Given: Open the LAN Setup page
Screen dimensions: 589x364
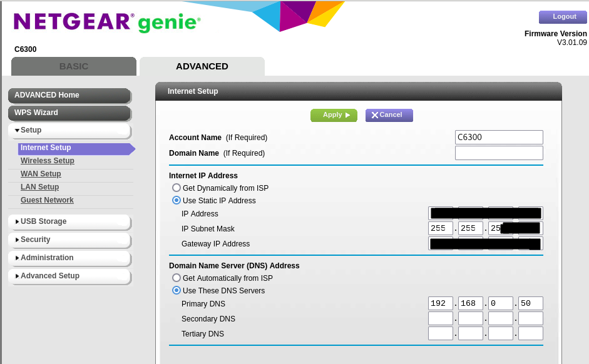Looking at the screenshot, I should click(x=39, y=186).
